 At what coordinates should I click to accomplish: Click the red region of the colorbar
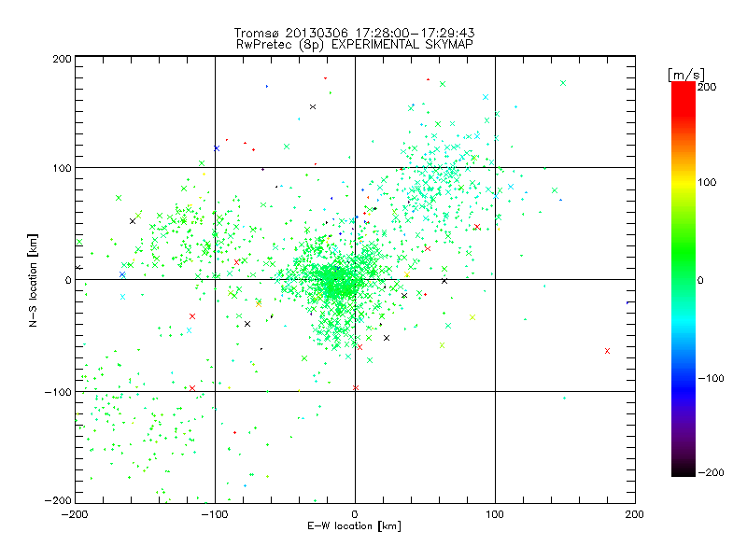[x=684, y=98]
